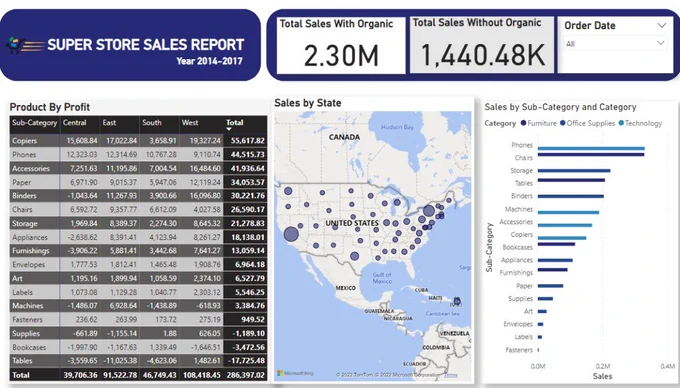
Task: Click 'Sales by Sub-Category and Category' title
Action: click(560, 107)
